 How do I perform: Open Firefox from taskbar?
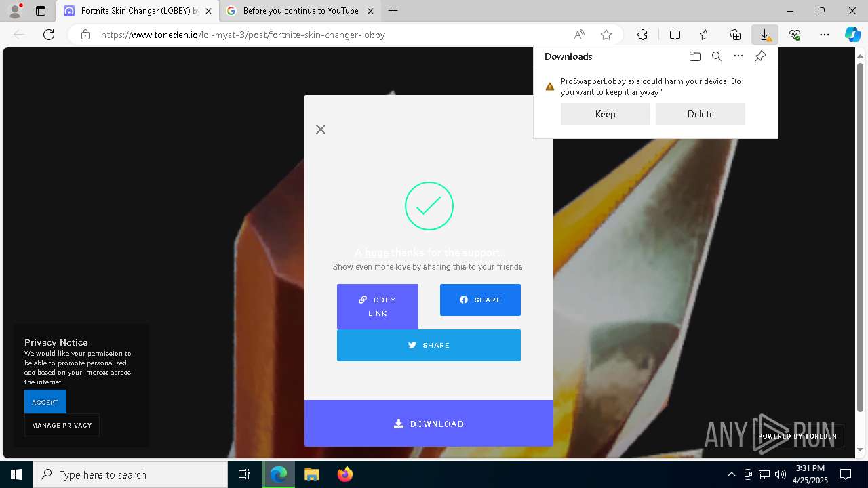pyautogui.click(x=345, y=474)
